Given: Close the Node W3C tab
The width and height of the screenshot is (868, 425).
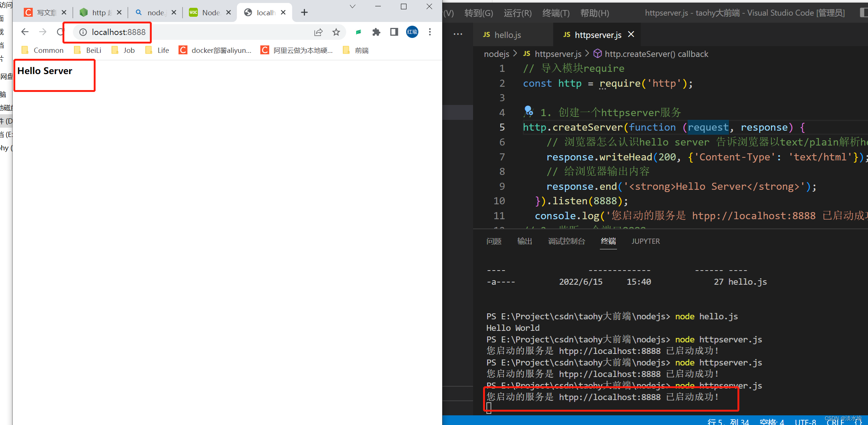Looking at the screenshot, I should pos(228,12).
